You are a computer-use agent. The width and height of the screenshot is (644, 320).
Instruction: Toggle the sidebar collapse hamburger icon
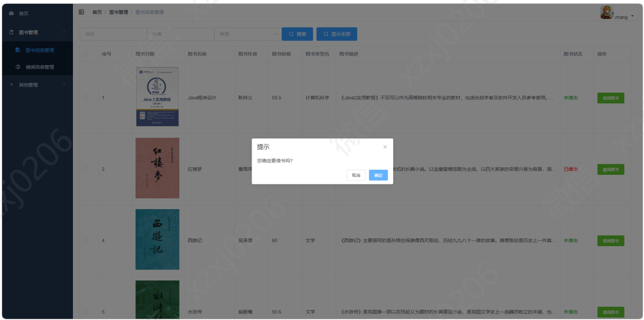coord(81,12)
